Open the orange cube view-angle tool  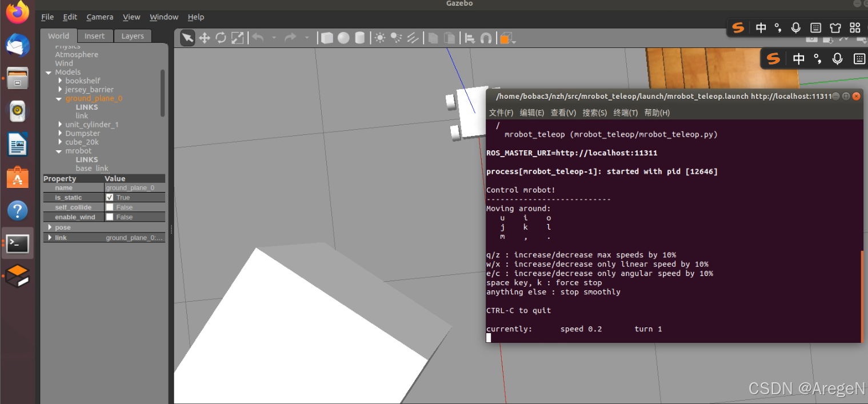(506, 39)
